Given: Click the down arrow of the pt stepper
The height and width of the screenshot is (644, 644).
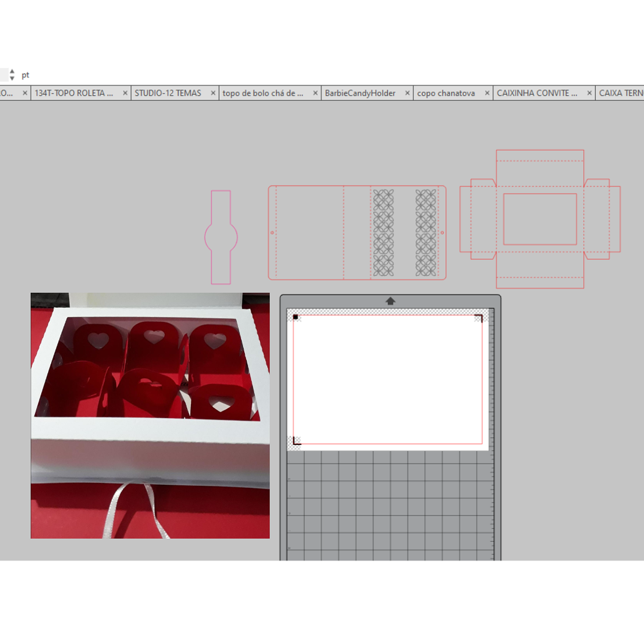Looking at the screenshot, I should tap(12, 79).
